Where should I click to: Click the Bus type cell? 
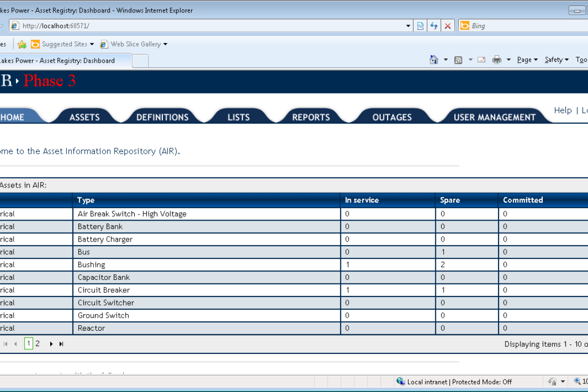pos(207,252)
